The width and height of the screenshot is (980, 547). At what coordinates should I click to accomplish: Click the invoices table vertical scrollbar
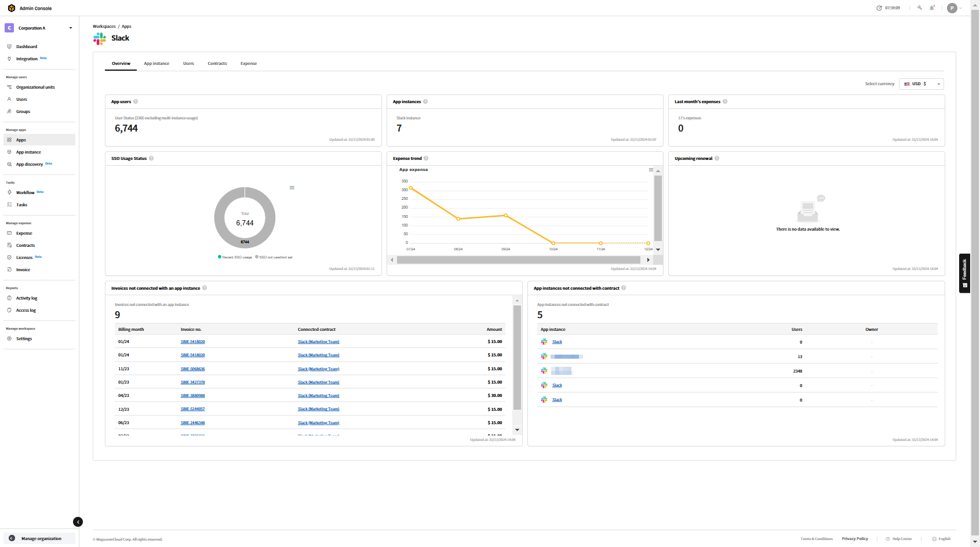pos(517,358)
